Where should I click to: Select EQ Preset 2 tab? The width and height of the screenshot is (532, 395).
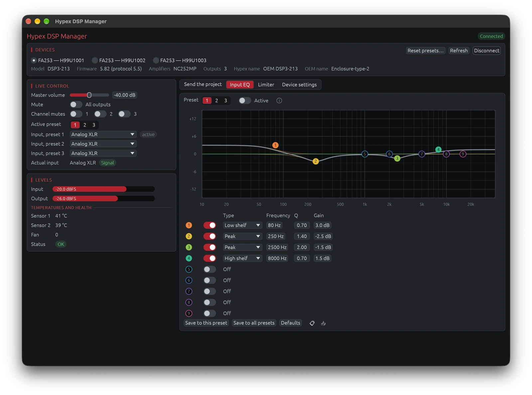216,100
